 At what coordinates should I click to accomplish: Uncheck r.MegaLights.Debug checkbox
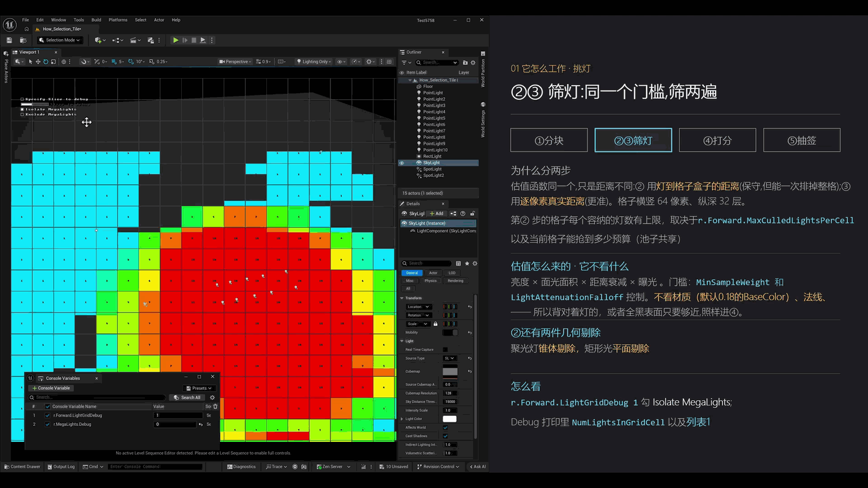[48, 425]
